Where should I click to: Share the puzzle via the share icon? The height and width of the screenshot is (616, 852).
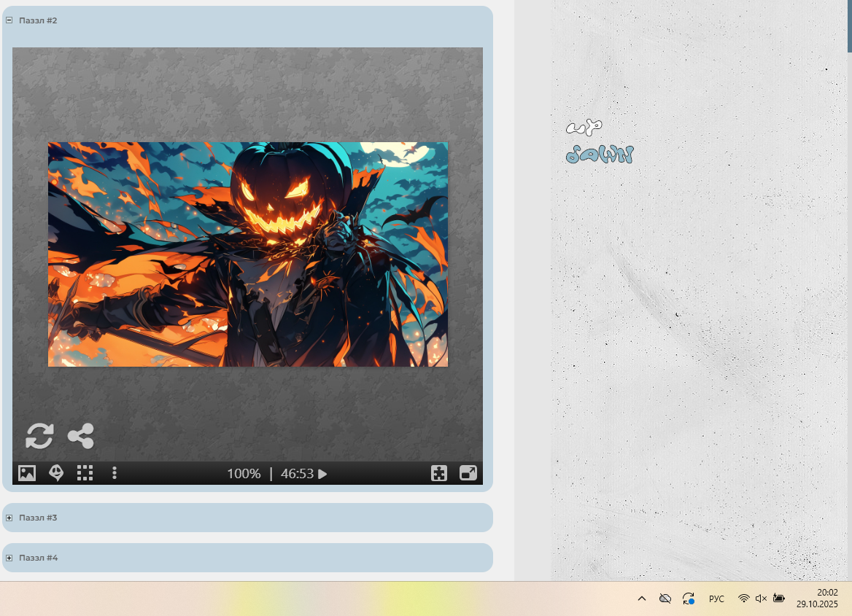click(81, 436)
